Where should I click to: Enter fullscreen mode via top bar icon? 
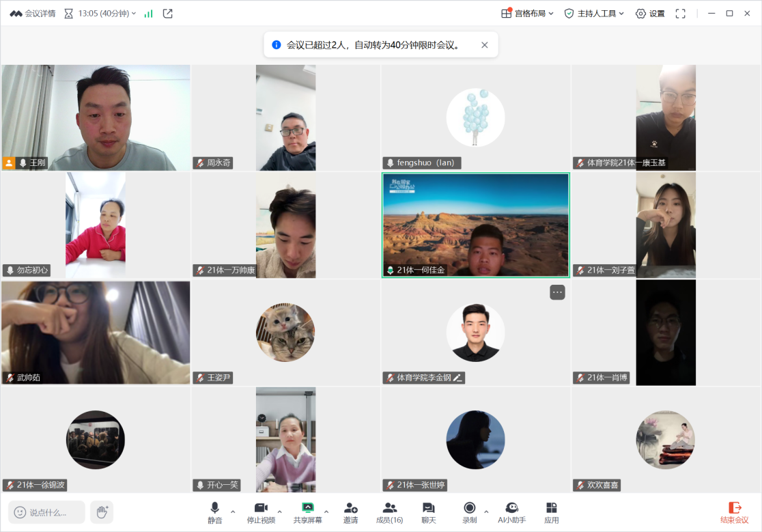click(x=680, y=14)
